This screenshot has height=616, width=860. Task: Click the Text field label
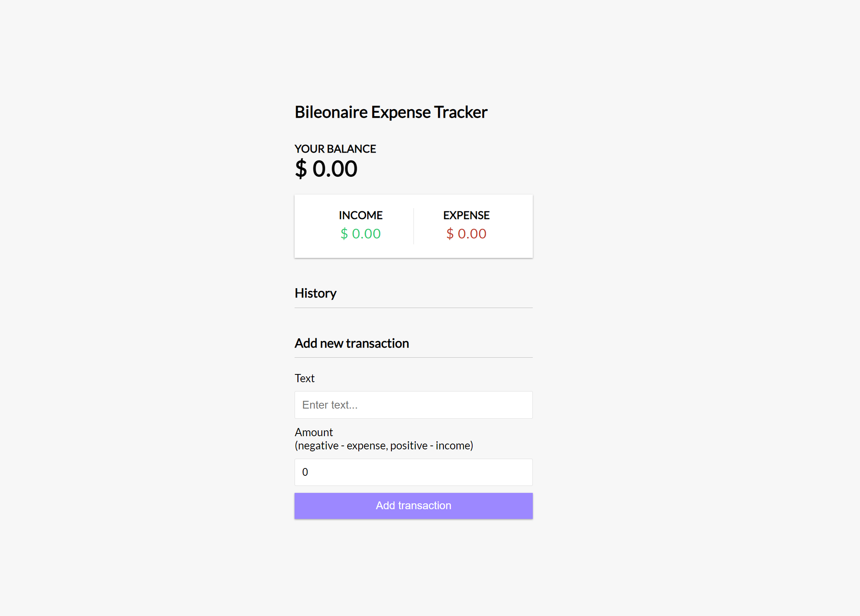(304, 378)
